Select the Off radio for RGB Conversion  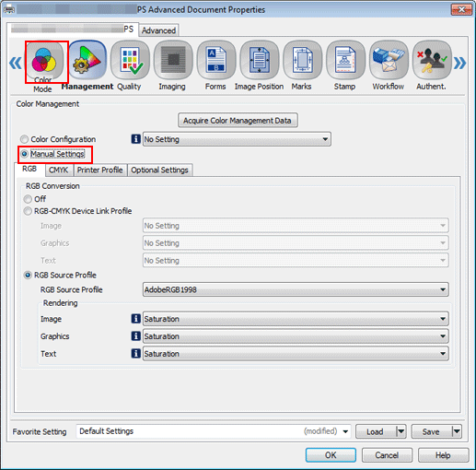click(28, 199)
